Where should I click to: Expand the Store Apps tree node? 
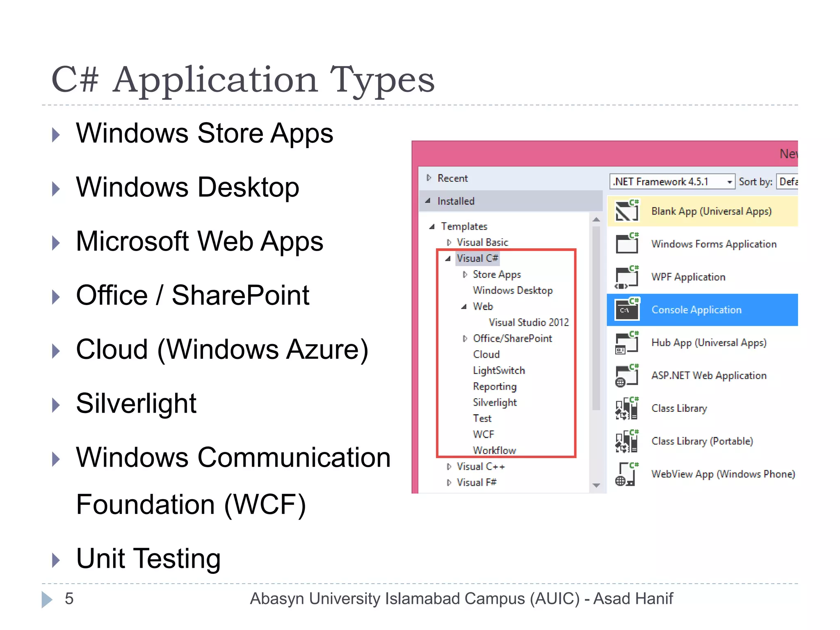(x=465, y=274)
